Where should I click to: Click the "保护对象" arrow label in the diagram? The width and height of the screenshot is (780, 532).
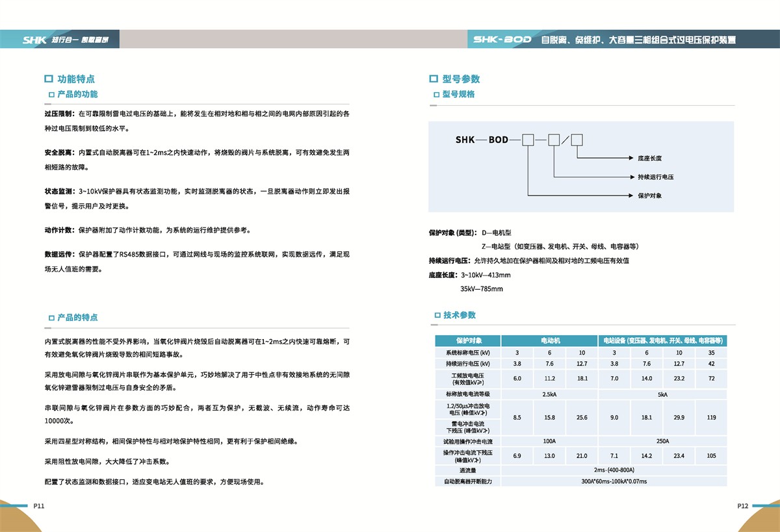point(649,196)
